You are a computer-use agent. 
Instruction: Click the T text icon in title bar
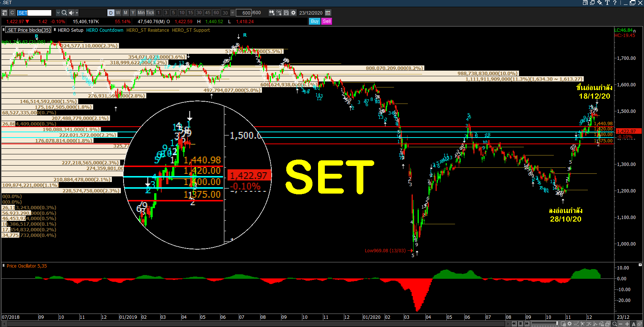tap(607, 3)
